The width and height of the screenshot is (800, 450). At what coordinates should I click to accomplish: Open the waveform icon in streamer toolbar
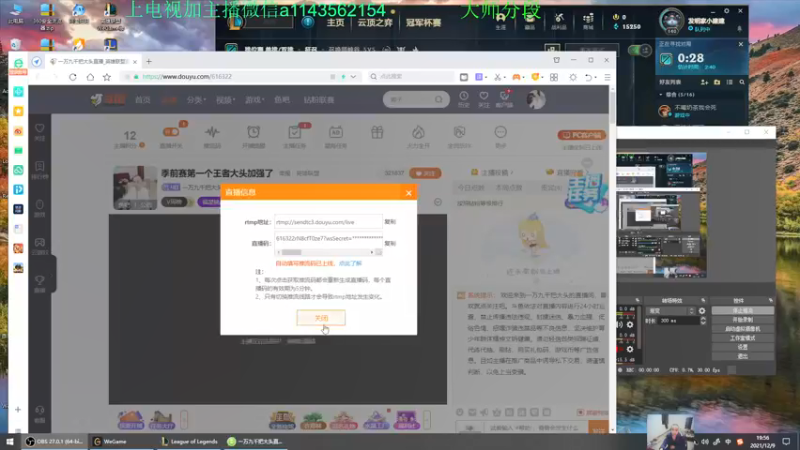(212, 132)
